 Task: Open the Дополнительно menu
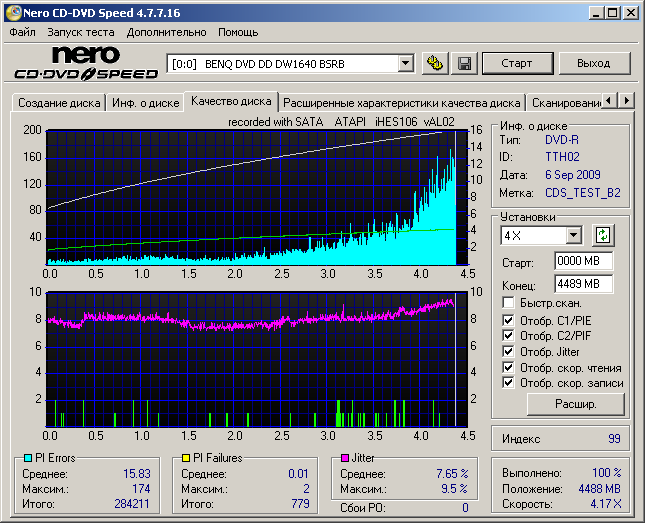166,32
